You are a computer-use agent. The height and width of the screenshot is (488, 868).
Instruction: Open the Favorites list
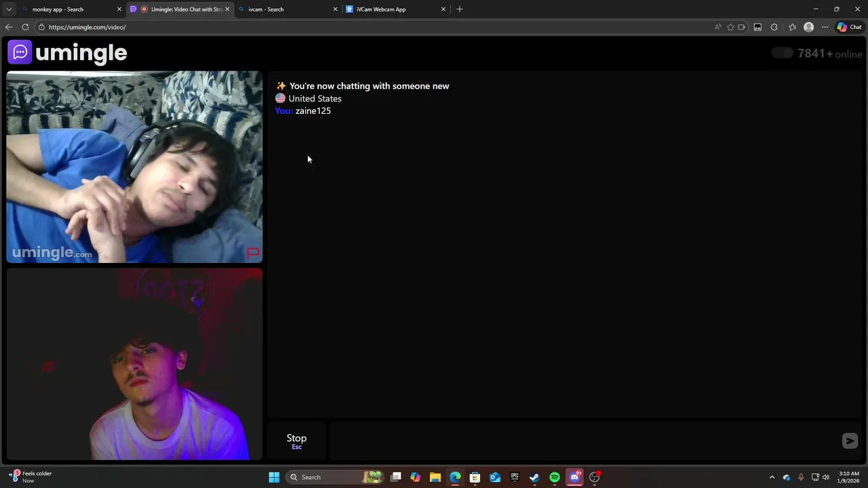tap(792, 27)
